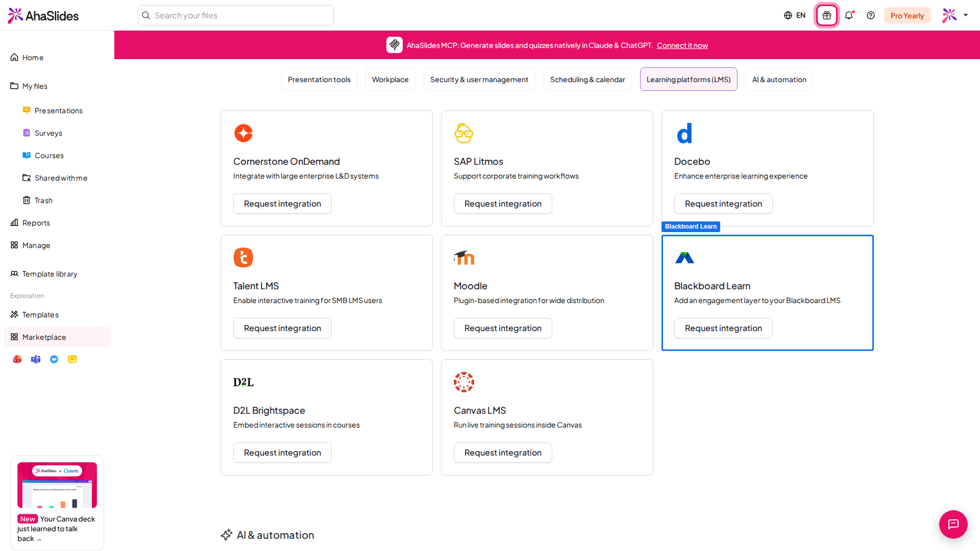Screen dimensions: 980x551
Task: Open Template library in sidebar
Action: pyautogui.click(x=57, y=273)
